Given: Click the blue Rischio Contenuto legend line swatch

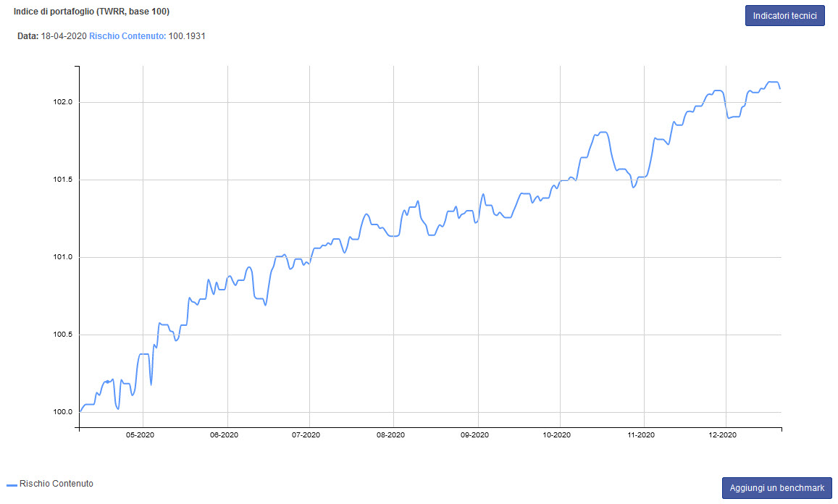Looking at the screenshot, I should (12, 484).
